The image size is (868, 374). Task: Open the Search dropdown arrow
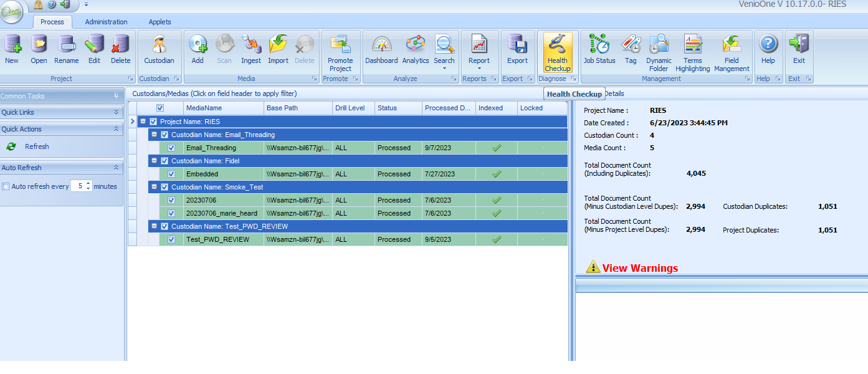[444, 69]
